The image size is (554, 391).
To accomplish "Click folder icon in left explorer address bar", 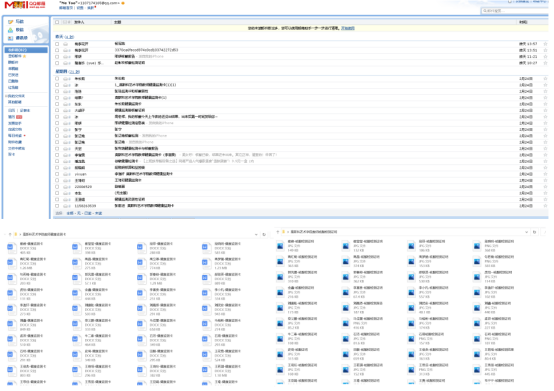I will click(16, 235).
